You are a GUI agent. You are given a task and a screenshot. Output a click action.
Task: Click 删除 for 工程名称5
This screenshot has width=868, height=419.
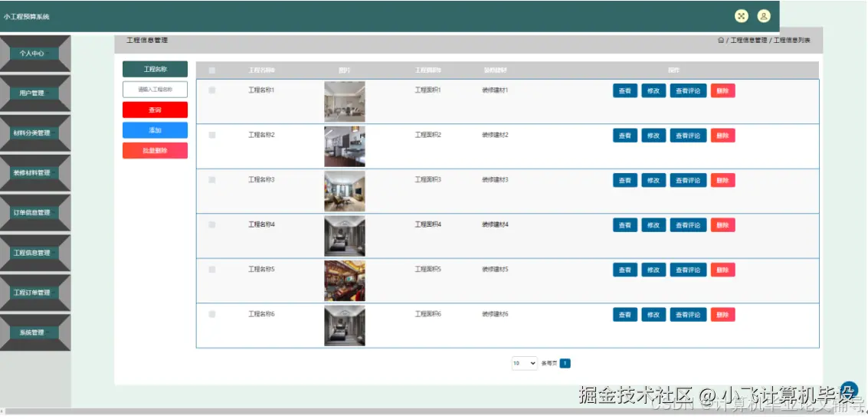pyautogui.click(x=723, y=270)
